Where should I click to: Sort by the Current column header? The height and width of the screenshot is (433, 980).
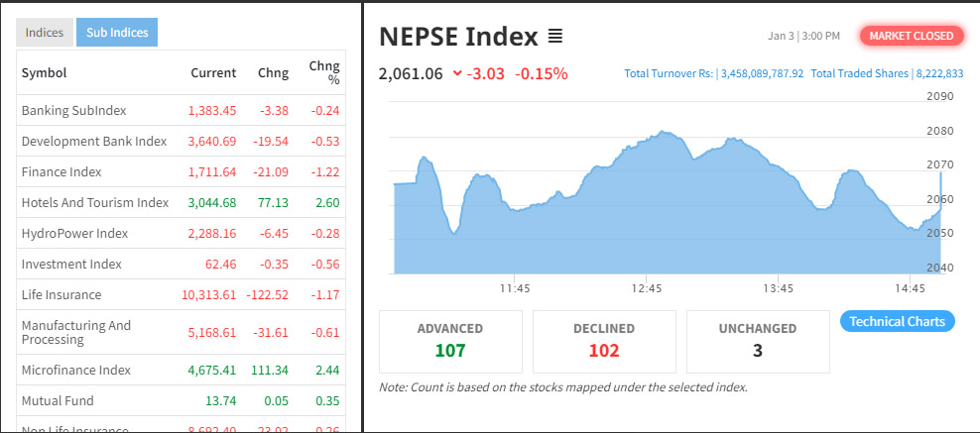[x=213, y=72]
